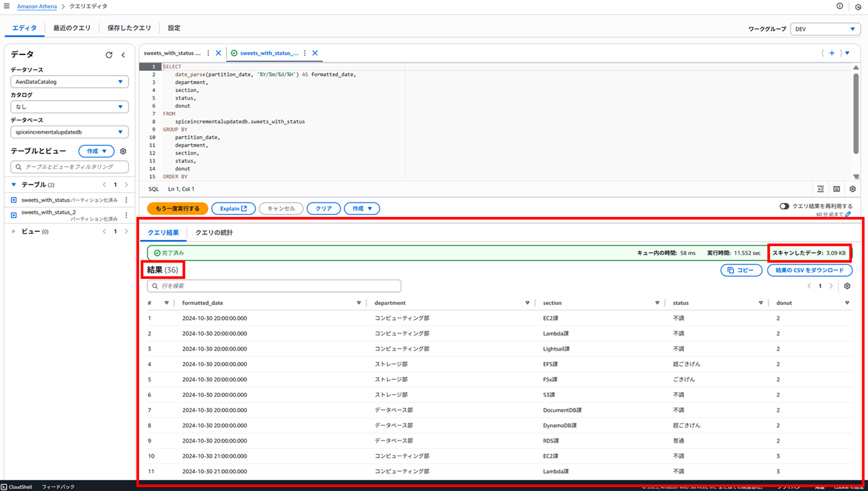Add a new query tab

point(832,53)
